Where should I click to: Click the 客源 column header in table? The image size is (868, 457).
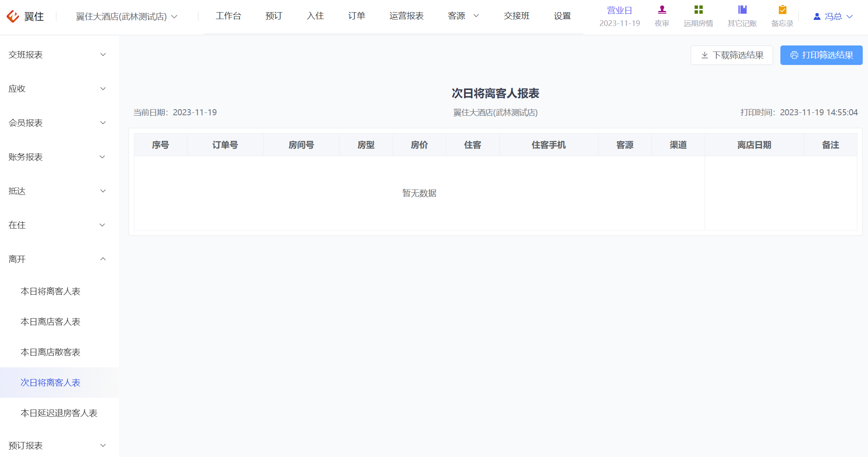click(x=625, y=145)
